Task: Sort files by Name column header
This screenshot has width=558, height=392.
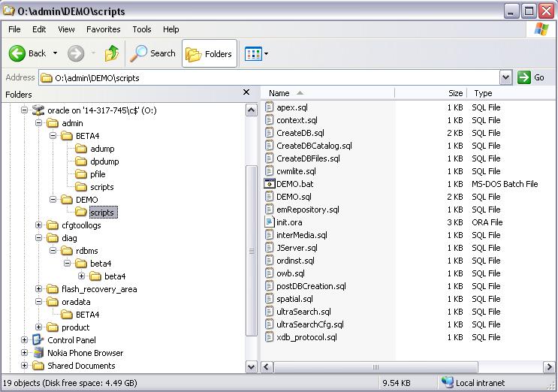Action: tap(279, 93)
